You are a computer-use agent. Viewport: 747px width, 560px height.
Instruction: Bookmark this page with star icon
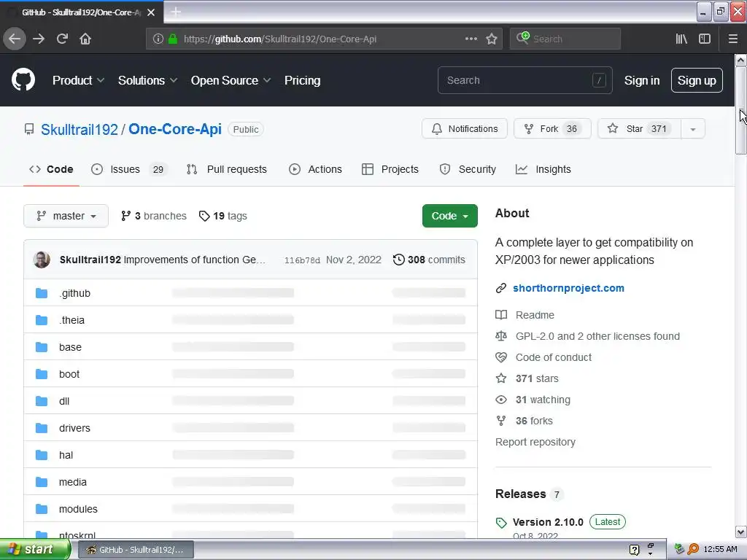tap(492, 39)
